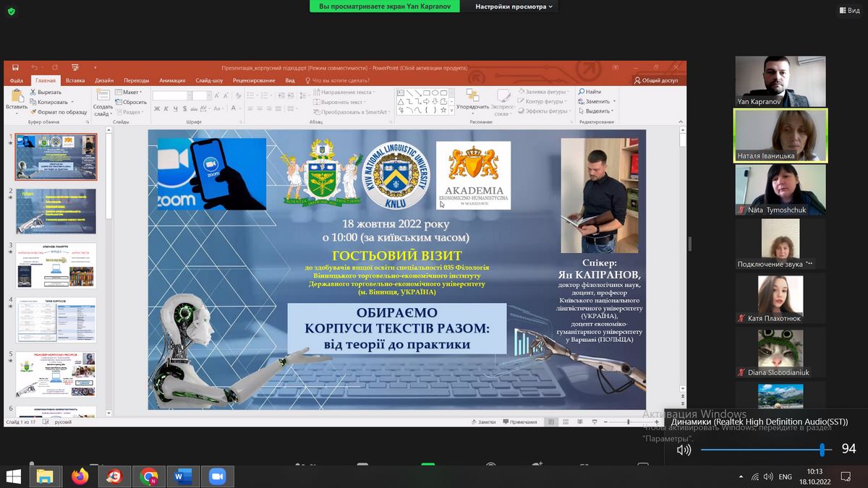868x488 pixels.
Task: Open the Animation (Анимация) ribbon tab
Action: 172,80
